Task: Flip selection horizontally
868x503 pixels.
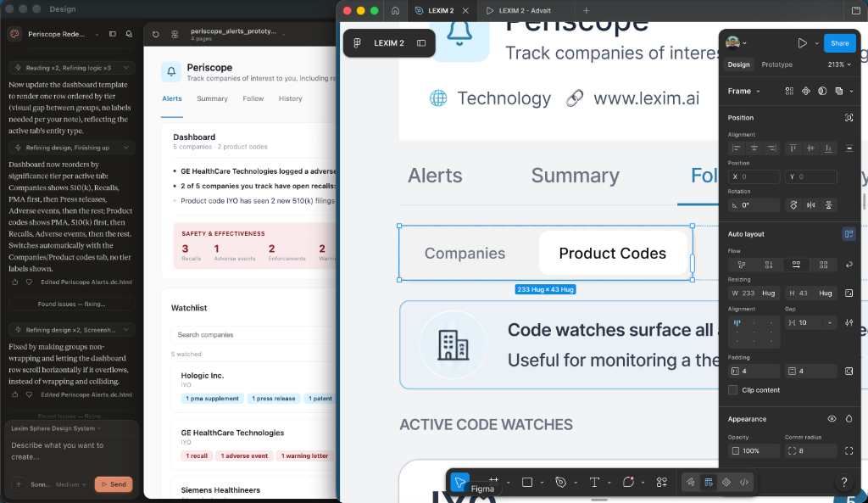Action: pyautogui.click(x=811, y=205)
